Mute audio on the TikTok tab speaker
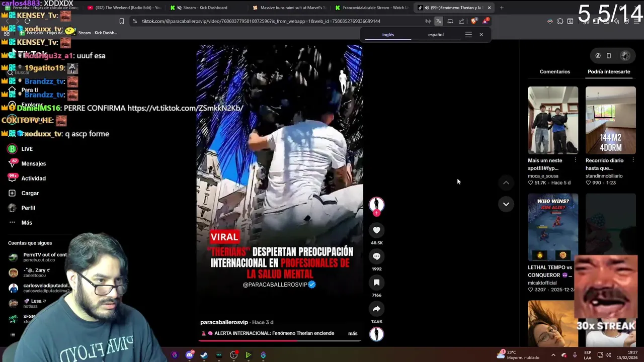 pos(427,8)
